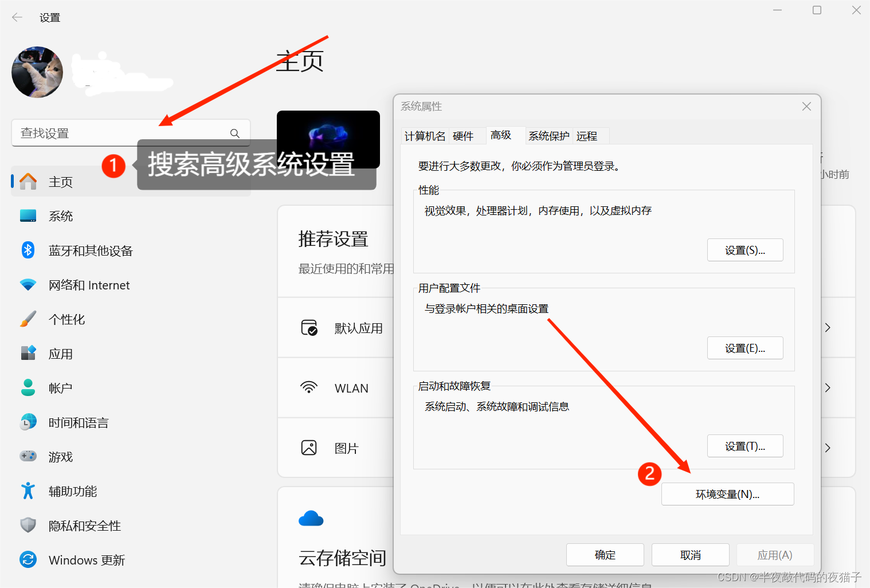Click the 图片 picture icon
The height and width of the screenshot is (588, 870).
point(309,448)
